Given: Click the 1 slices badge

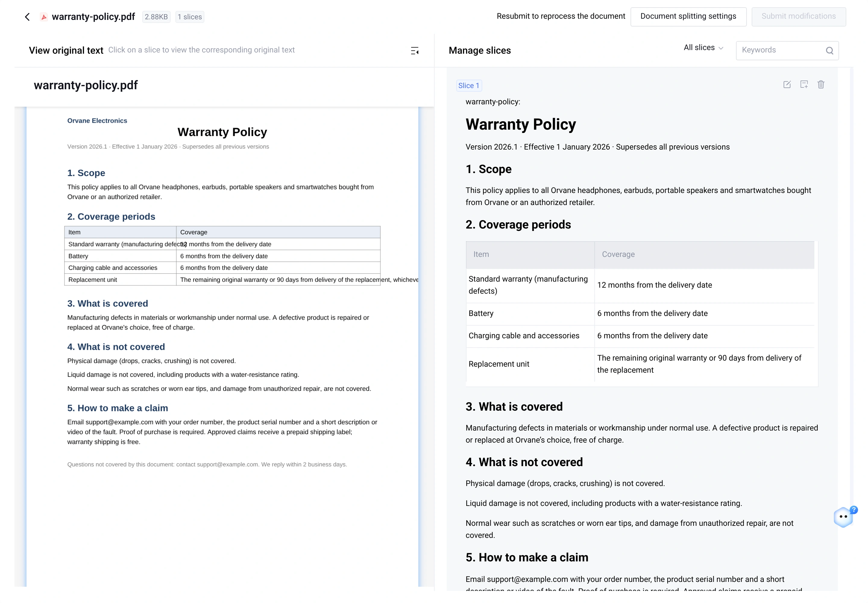Looking at the screenshot, I should (190, 17).
